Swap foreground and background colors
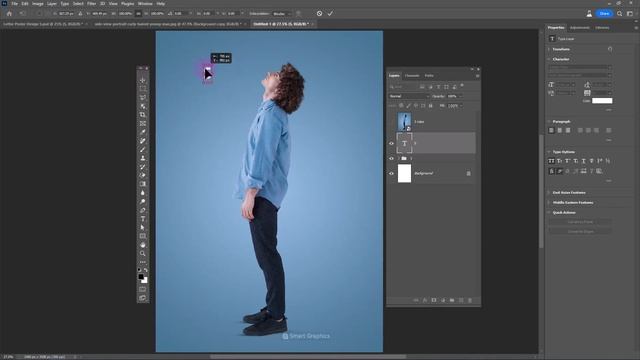640x360 pixels. coord(146,270)
